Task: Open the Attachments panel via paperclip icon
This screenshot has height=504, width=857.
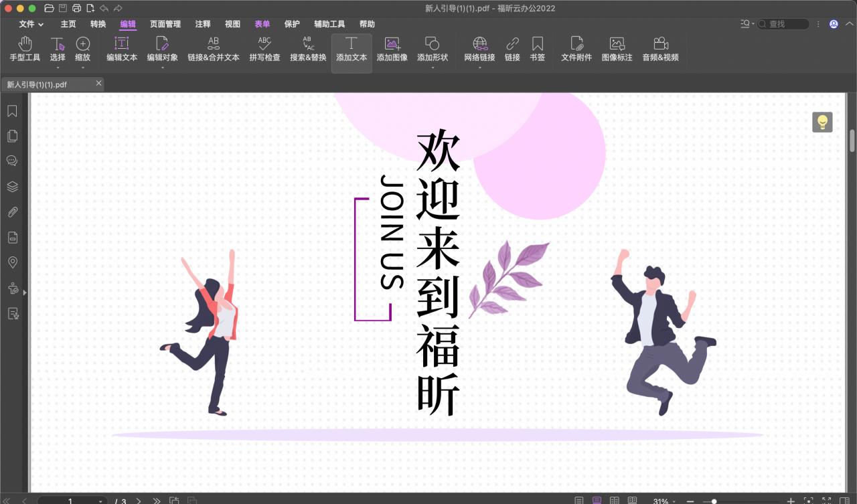Action: 12,212
